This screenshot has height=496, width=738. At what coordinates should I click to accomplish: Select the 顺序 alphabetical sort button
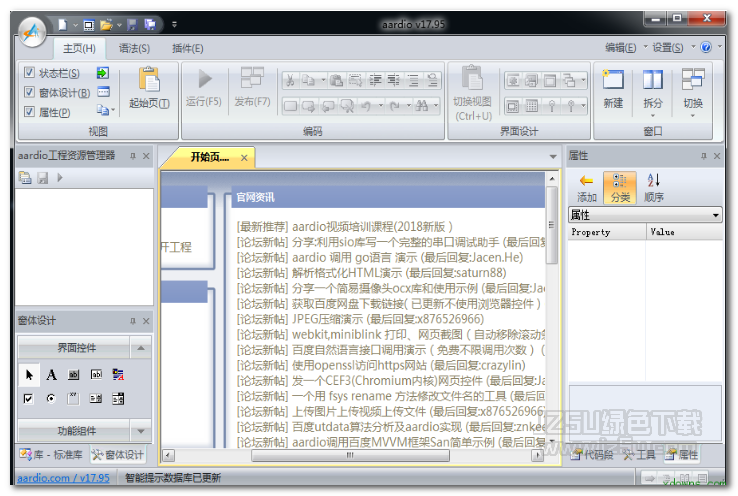[x=654, y=188]
